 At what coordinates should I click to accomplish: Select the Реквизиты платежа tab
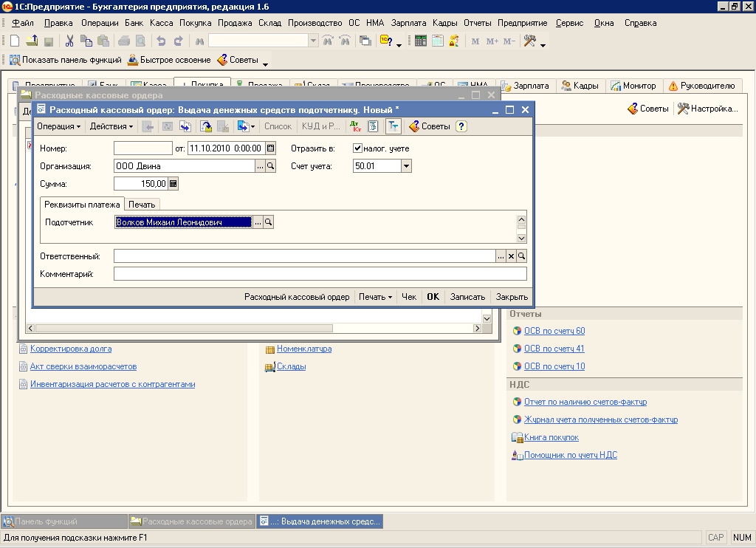point(82,205)
